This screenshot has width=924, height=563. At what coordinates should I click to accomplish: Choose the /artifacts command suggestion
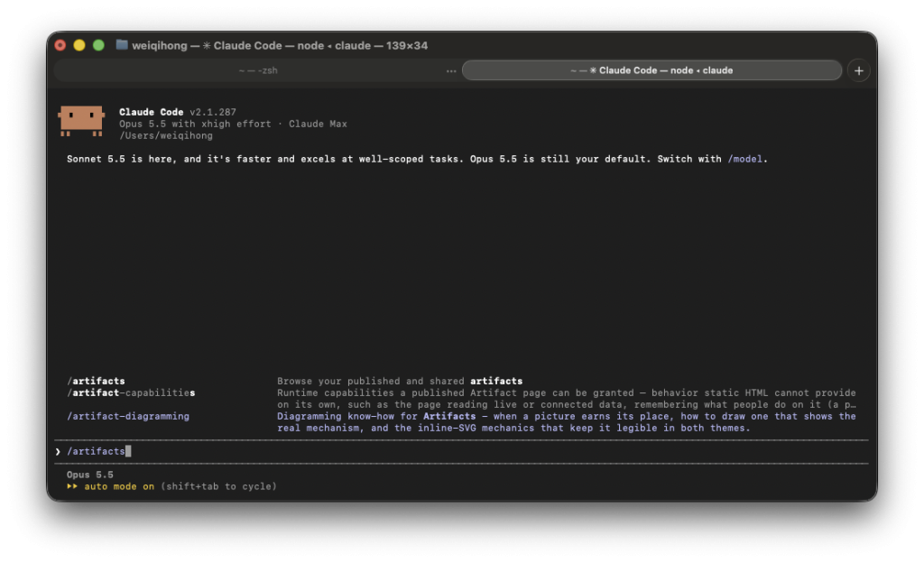click(96, 381)
